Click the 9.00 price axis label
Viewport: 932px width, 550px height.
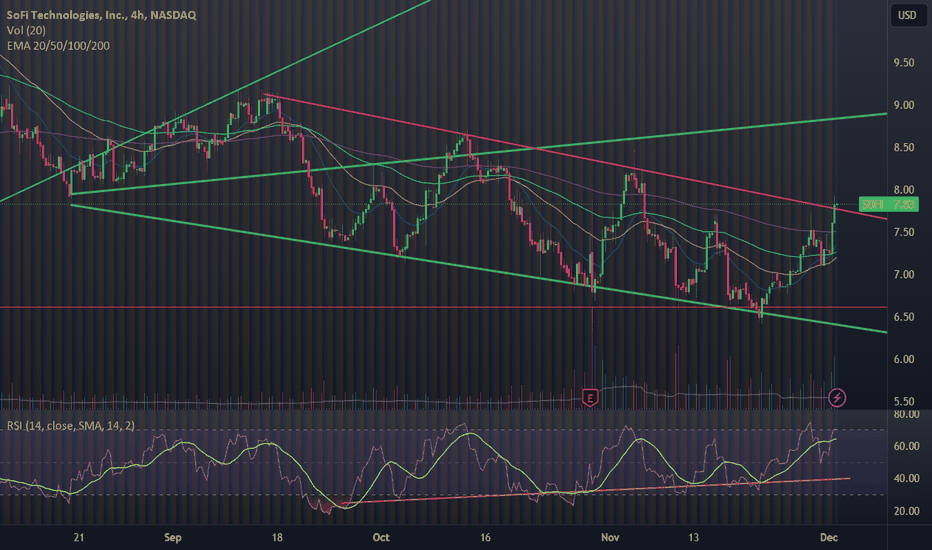point(903,105)
